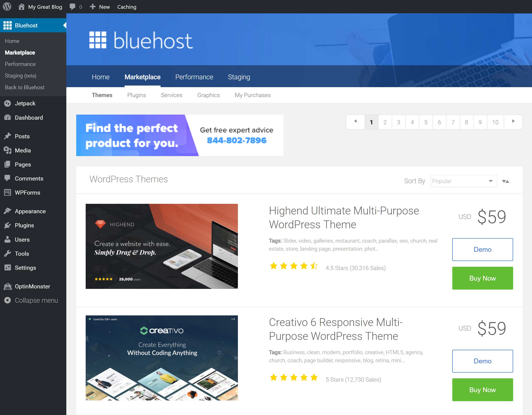Screen dimensions: 532x415
Task: Select the Graphics sub-tab
Action: [x=208, y=95]
